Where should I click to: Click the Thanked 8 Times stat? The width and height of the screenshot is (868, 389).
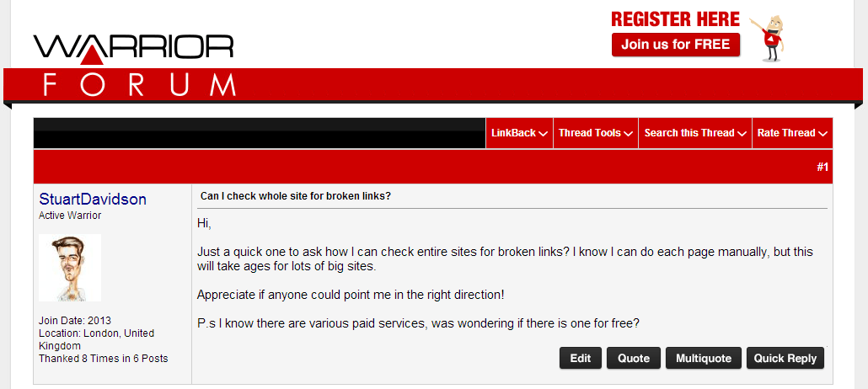point(103,359)
